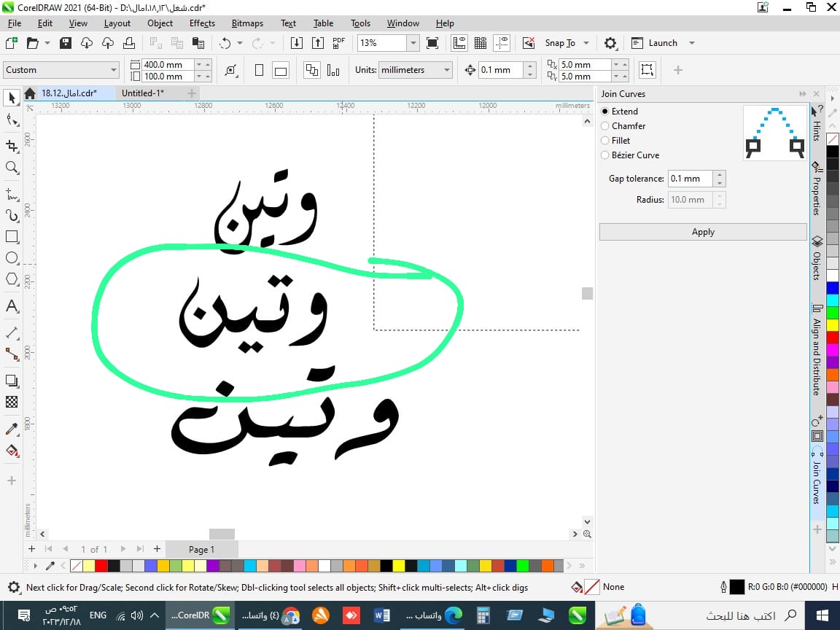Image resolution: width=840 pixels, height=630 pixels.
Task: Activate the Zoom tool magnifier
Action: (12, 168)
